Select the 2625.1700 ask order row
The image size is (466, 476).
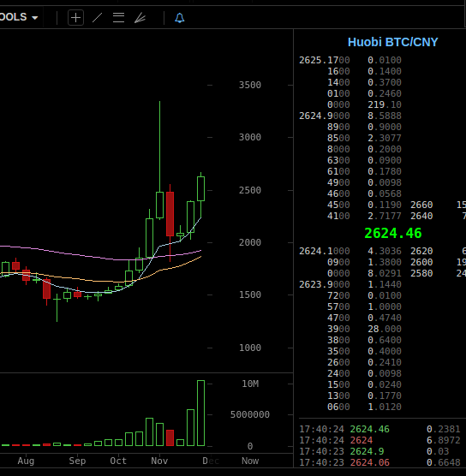click(350, 60)
